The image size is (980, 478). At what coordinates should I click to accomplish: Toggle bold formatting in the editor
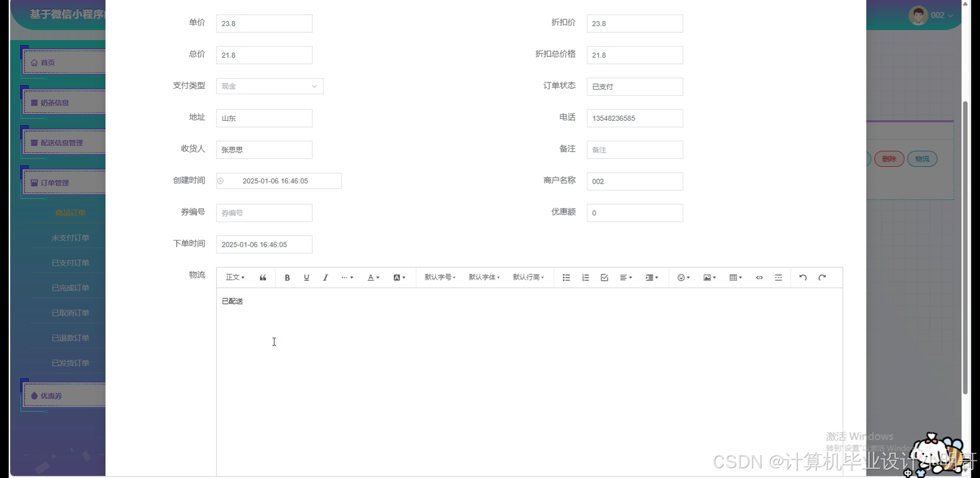tap(287, 277)
